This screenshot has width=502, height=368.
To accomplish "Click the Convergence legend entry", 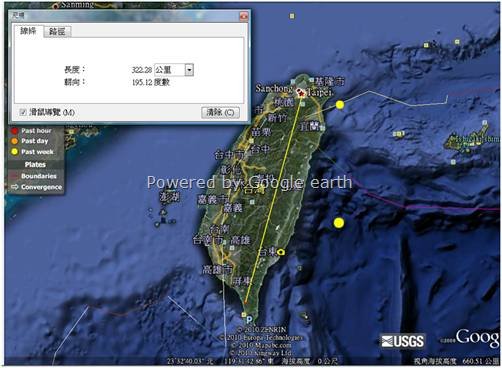I will tap(37, 187).
